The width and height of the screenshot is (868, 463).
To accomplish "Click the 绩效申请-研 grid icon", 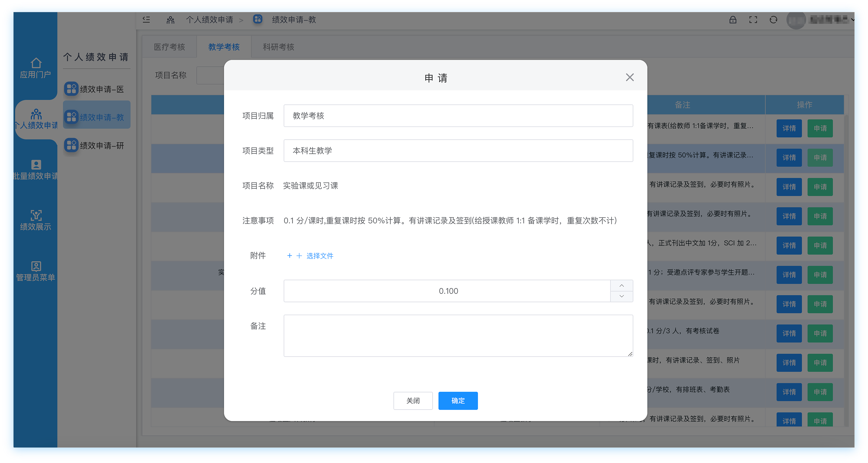I will coord(71,145).
